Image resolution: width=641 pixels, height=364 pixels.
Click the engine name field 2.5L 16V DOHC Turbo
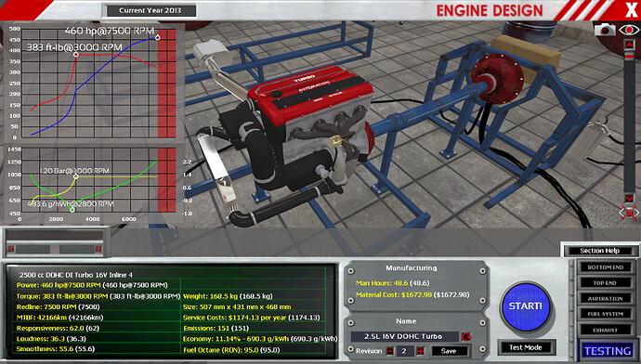405,337
